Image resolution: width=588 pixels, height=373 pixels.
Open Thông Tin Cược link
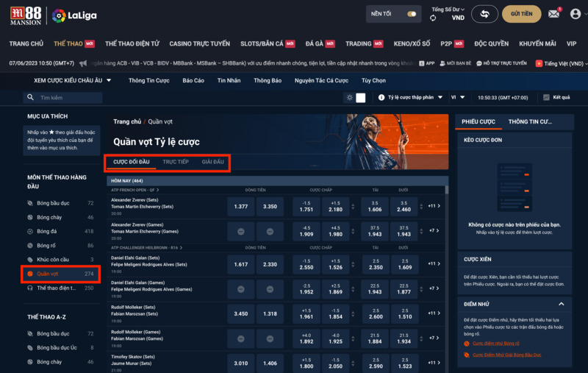(x=149, y=80)
